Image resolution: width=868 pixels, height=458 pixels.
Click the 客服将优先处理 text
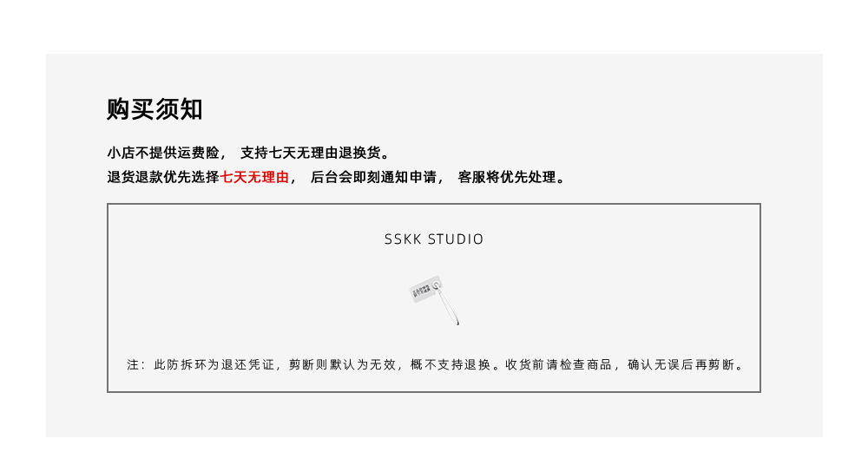tap(507, 177)
